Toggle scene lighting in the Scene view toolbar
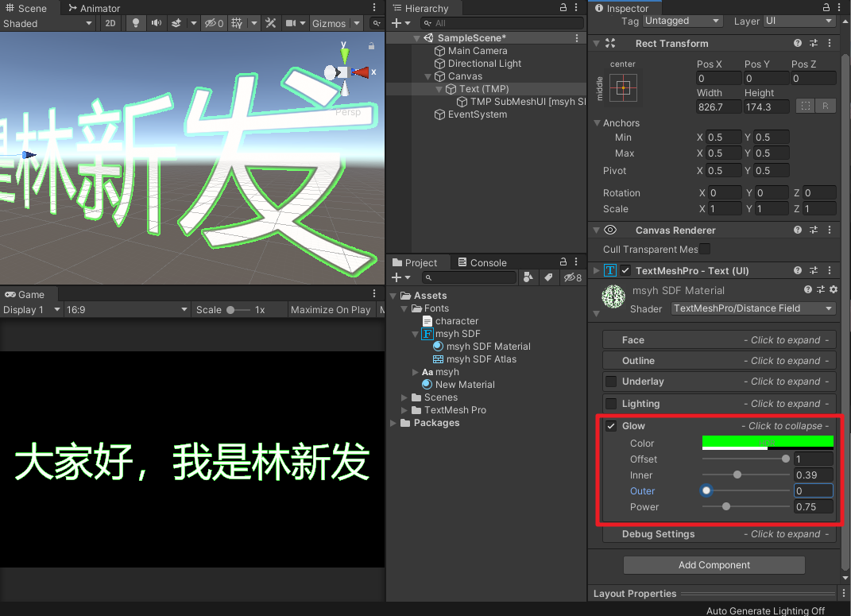The height and width of the screenshot is (616, 851). point(136,23)
